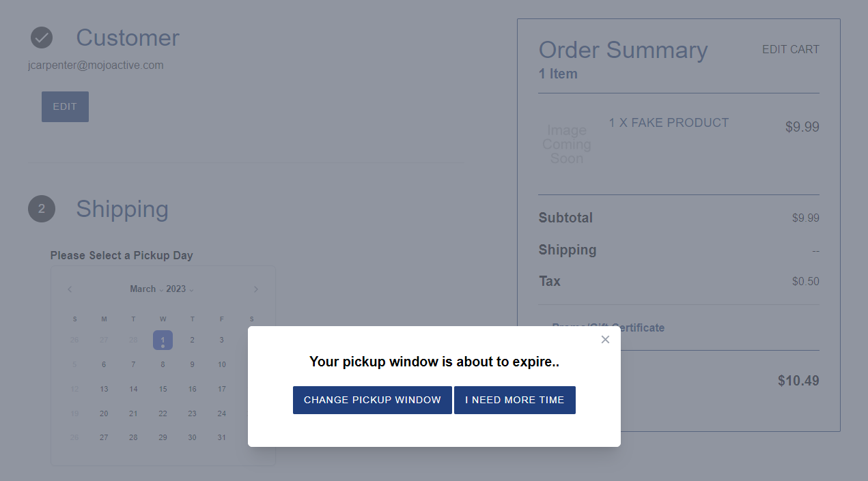This screenshot has height=481, width=868.
Task: Expand the Promo/Gift Certificate section
Action: pos(608,327)
